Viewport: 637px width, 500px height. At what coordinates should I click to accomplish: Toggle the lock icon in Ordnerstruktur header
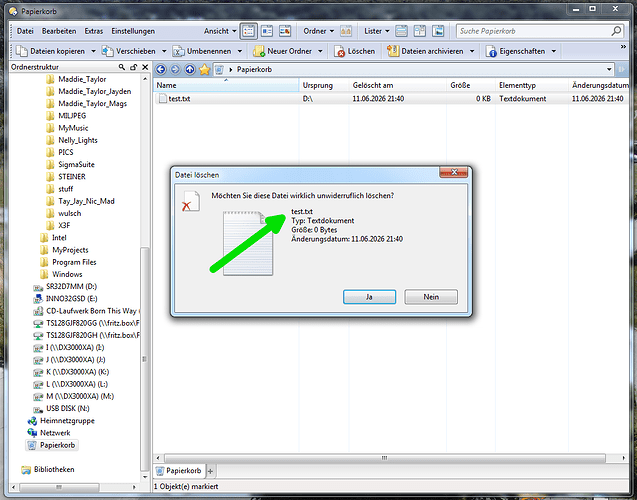(x=133, y=67)
